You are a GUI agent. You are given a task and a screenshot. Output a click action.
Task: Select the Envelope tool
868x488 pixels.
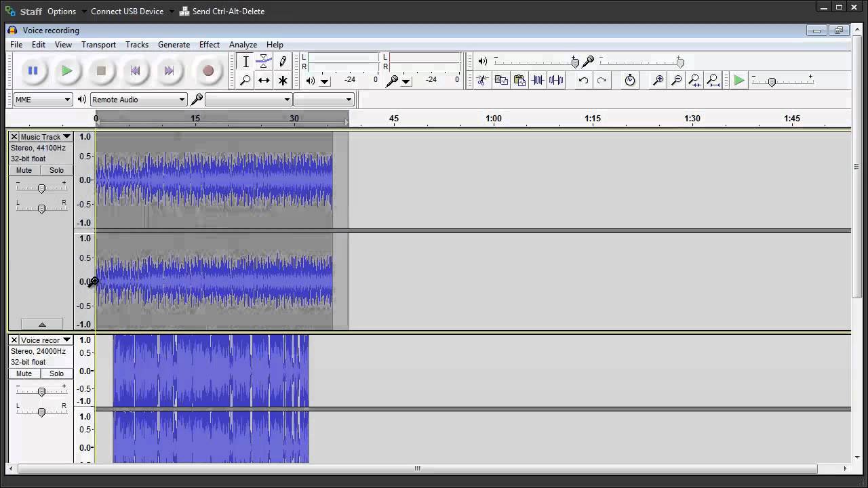click(x=264, y=62)
